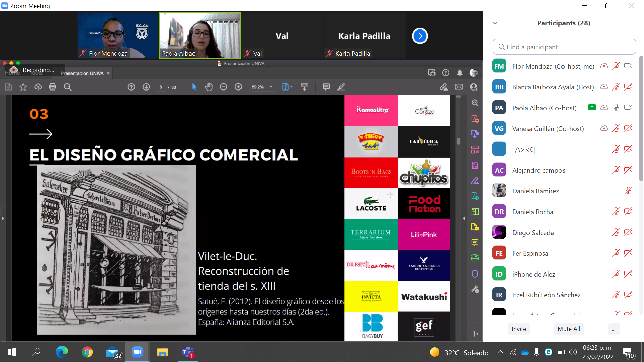Open Microsoft Edge from taskbar
The width and height of the screenshot is (644, 362).
[x=62, y=352]
